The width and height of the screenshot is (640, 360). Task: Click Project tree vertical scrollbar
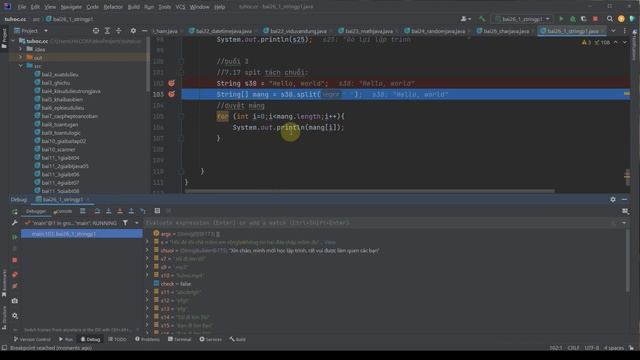(148, 65)
